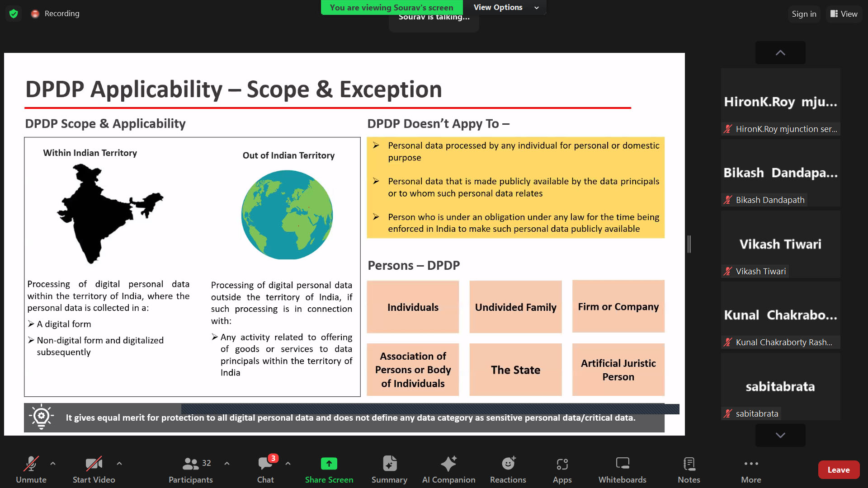Open the AI Companion panel
The image size is (868, 488).
point(448,469)
